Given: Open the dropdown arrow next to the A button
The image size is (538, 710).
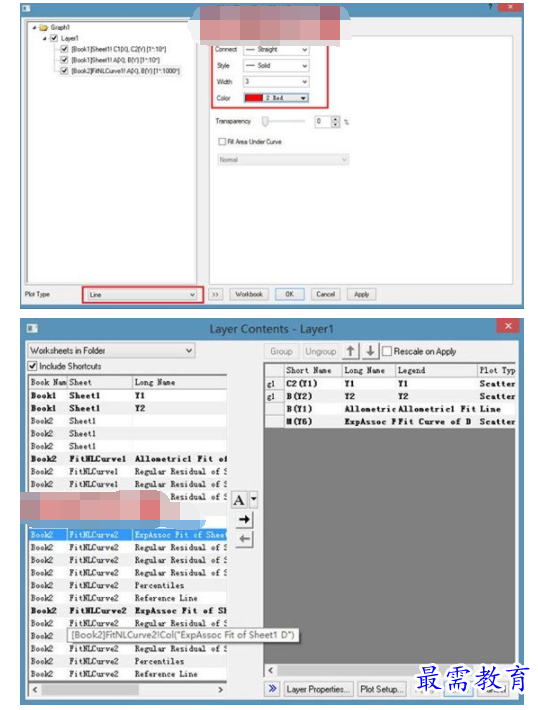Looking at the screenshot, I should click(254, 500).
